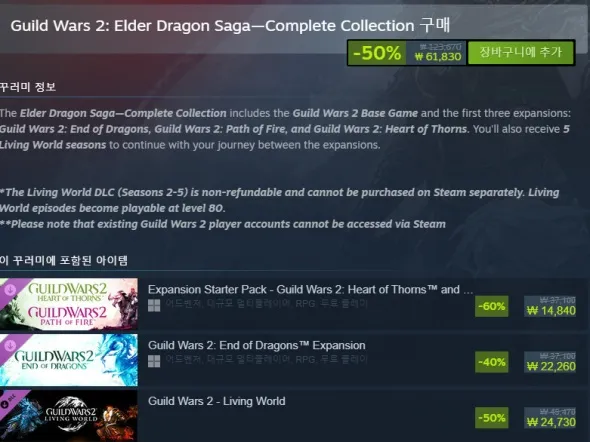
Task: Click the -50% Living World discount badge
Action: [491, 418]
